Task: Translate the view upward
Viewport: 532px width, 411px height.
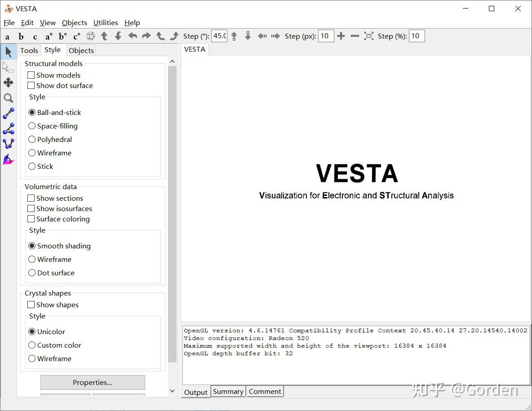Action: (x=234, y=36)
